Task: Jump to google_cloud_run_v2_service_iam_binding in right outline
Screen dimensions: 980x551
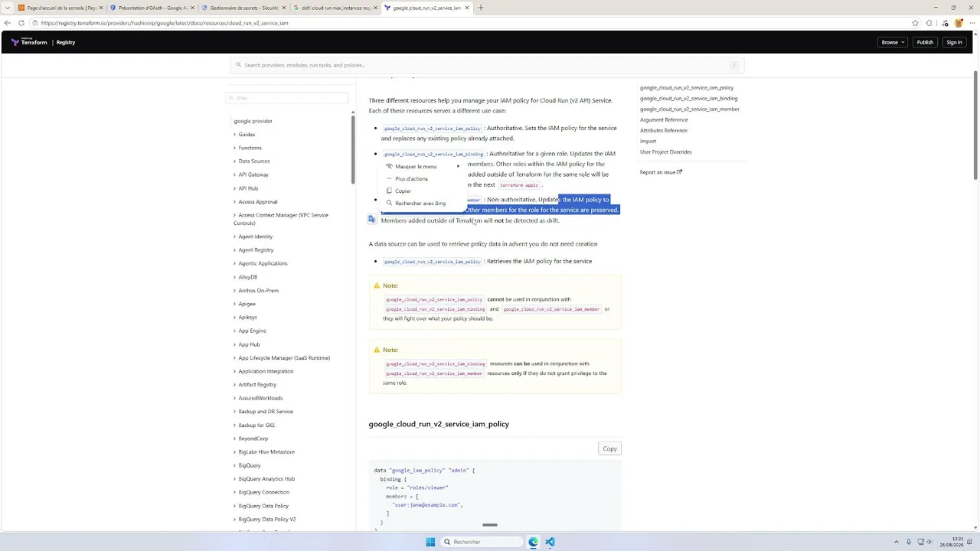Action: click(689, 98)
